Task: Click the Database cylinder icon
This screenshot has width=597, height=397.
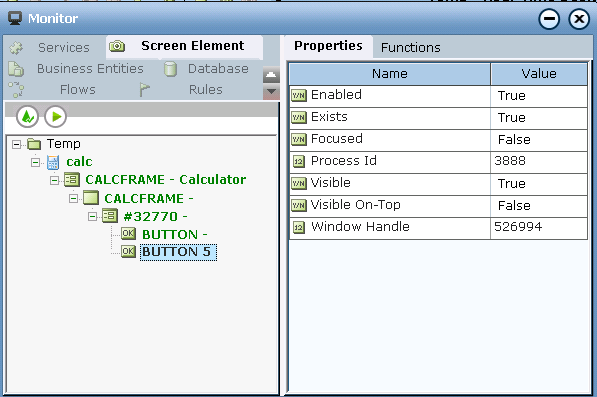Action: (170, 69)
